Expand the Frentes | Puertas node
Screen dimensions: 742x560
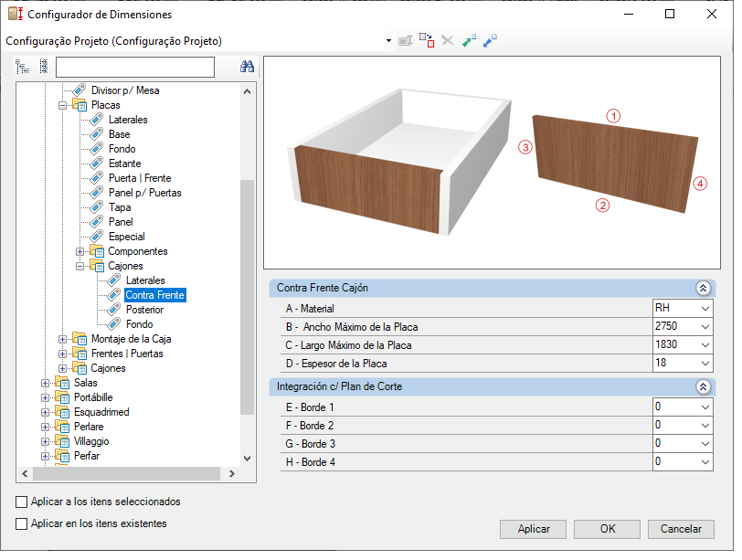tap(62, 354)
